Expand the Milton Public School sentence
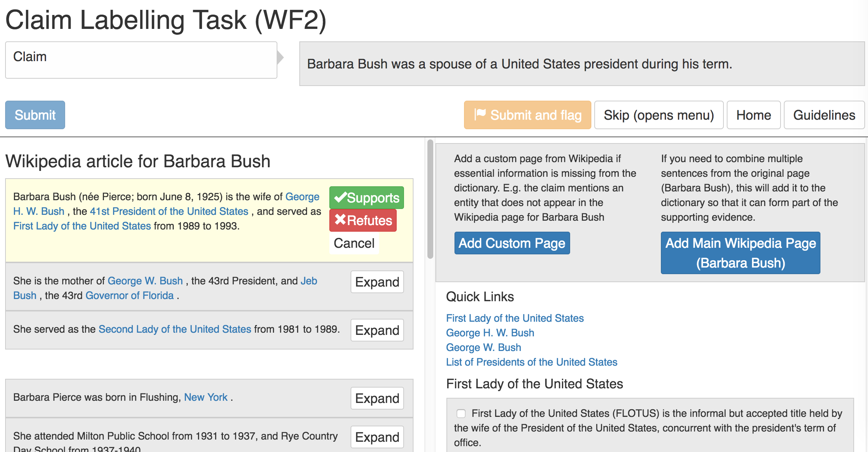The height and width of the screenshot is (452, 868). point(377,437)
